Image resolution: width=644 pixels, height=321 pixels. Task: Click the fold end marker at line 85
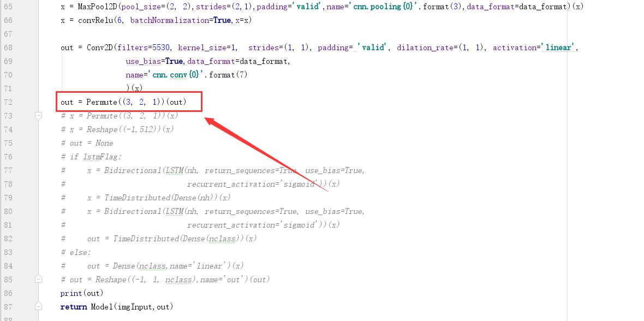click(x=39, y=280)
